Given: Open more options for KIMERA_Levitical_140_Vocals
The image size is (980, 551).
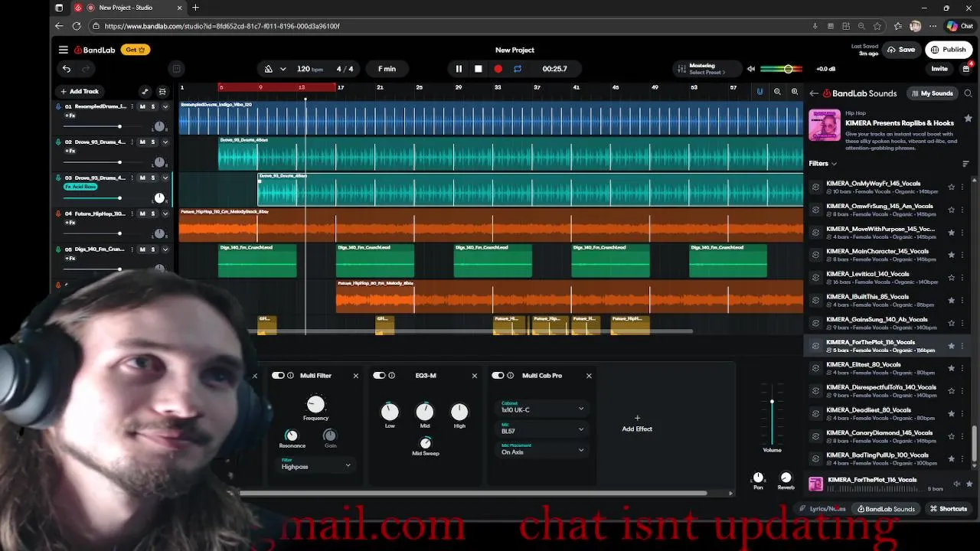Looking at the screenshot, I should pos(962,278).
